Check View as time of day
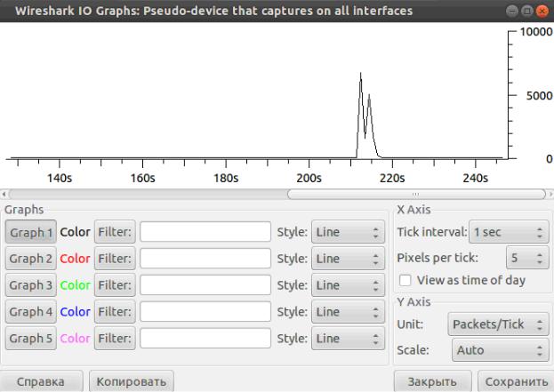 pyautogui.click(x=405, y=280)
